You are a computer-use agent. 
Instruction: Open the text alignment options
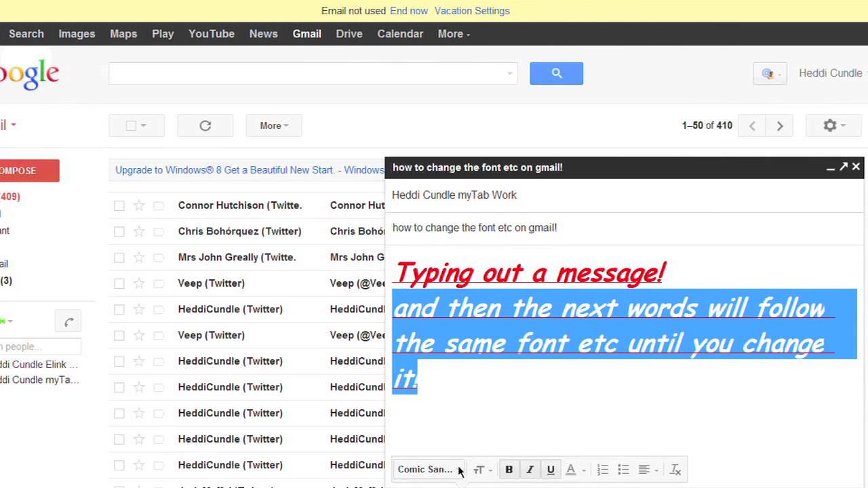click(648, 469)
